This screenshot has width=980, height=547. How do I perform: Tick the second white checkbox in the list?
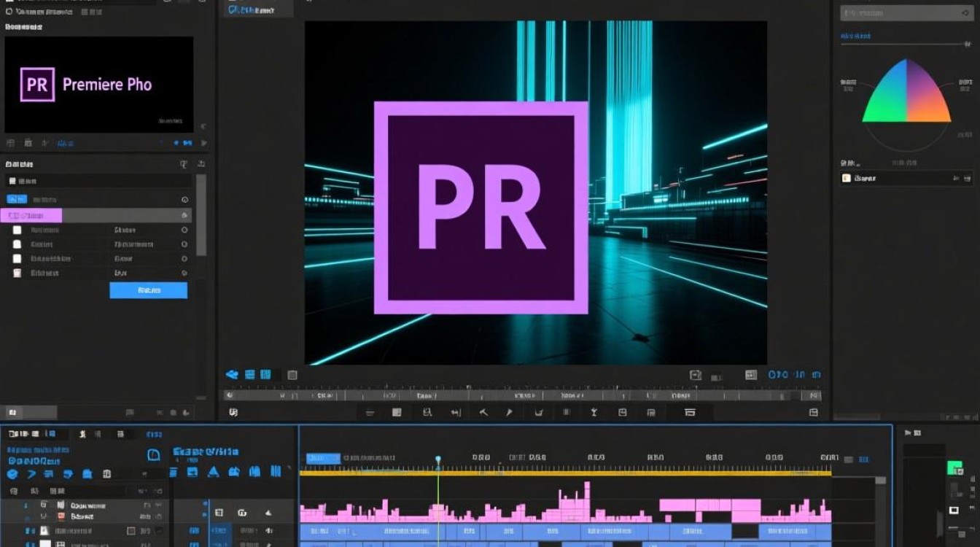pos(17,244)
